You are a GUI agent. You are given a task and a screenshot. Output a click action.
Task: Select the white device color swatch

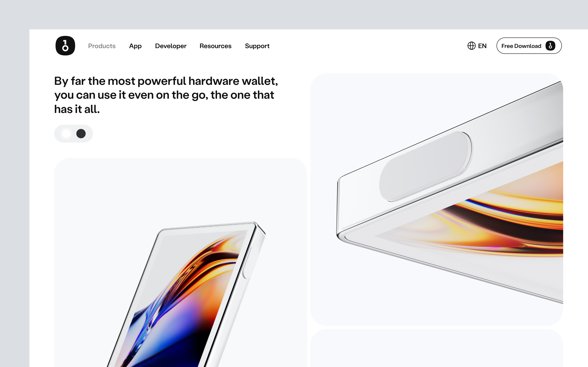pos(66,134)
